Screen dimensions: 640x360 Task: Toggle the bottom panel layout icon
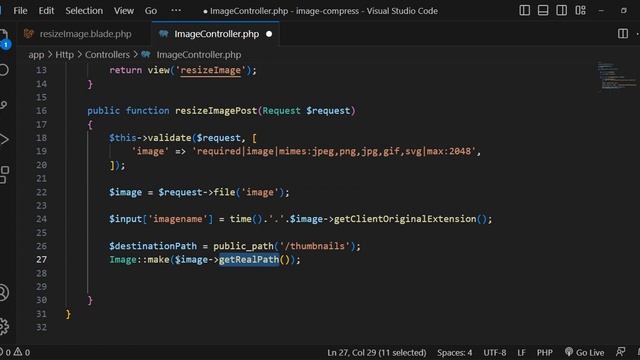pyautogui.click(x=543, y=11)
